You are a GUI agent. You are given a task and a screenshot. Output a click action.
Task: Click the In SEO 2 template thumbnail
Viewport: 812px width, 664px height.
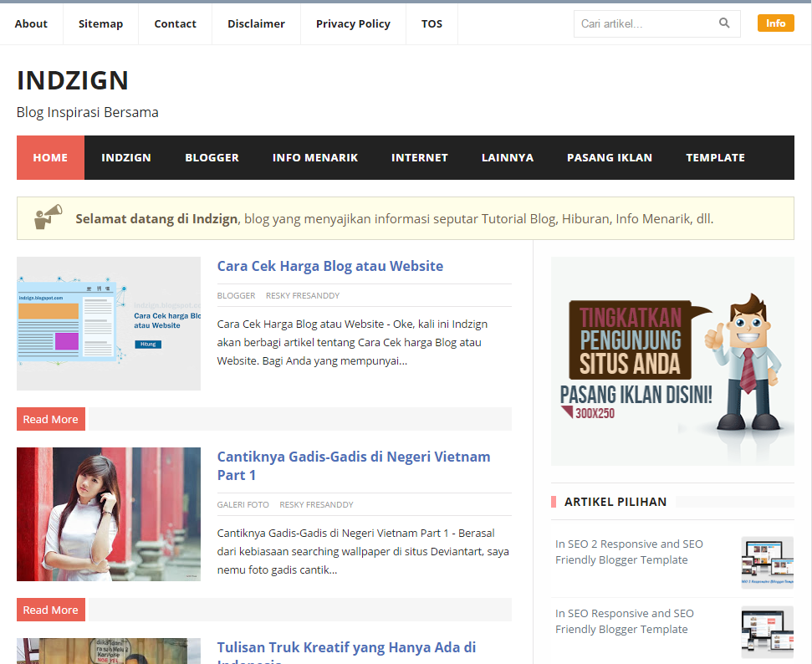click(x=768, y=563)
